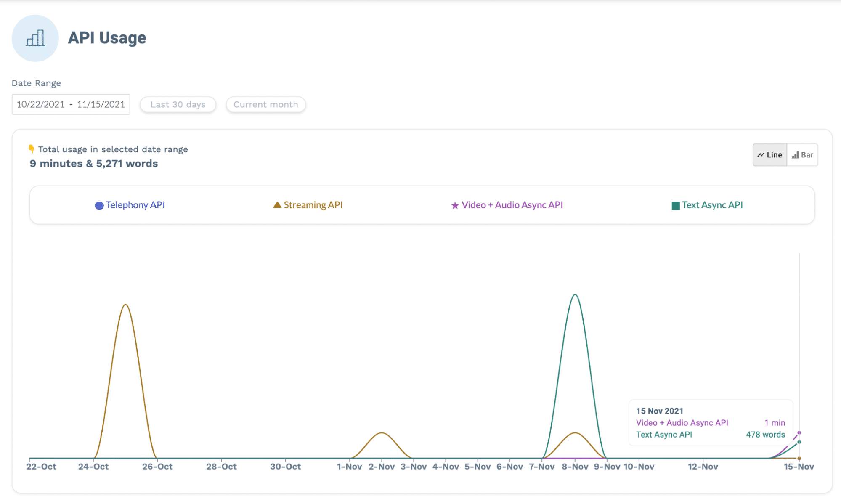Click the Streaming API triangle marker

click(277, 205)
